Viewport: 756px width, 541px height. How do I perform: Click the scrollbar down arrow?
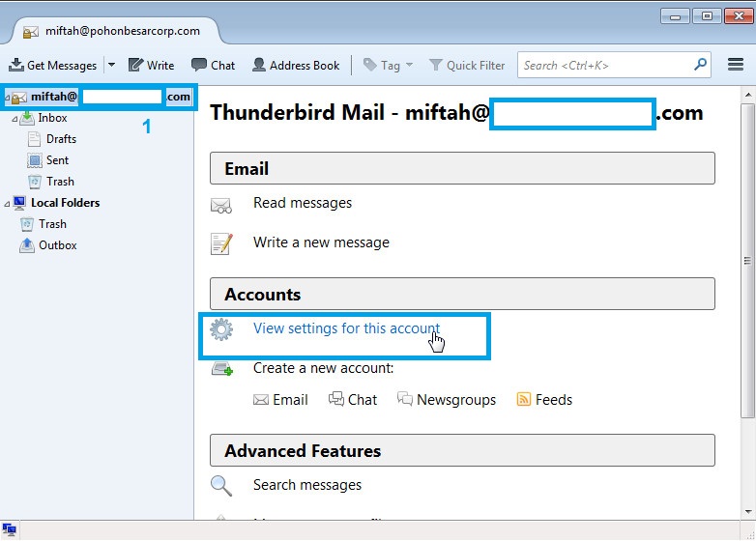pyautogui.click(x=748, y=512)
